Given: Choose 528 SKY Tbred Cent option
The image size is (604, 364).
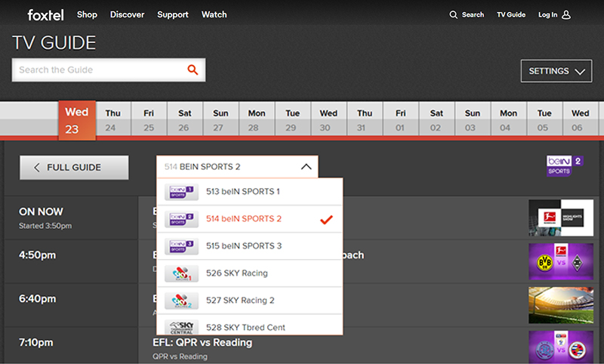Looking at the screenshot, I should point(250,326).
